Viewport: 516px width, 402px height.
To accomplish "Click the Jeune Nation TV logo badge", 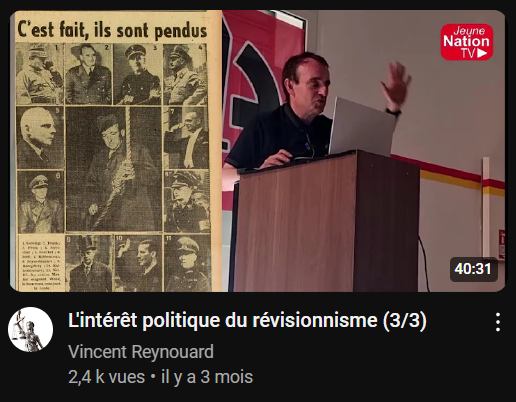I will 467,42.
